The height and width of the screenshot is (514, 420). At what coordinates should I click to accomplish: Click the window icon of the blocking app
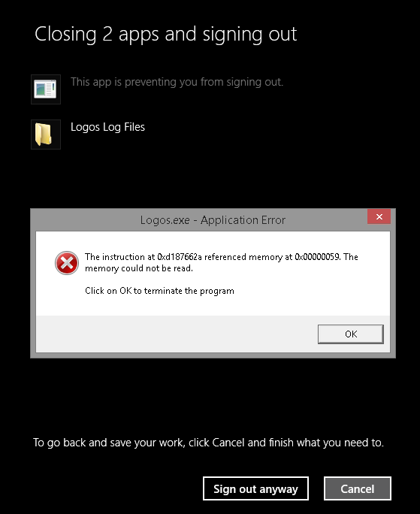[x=46, y=89]
